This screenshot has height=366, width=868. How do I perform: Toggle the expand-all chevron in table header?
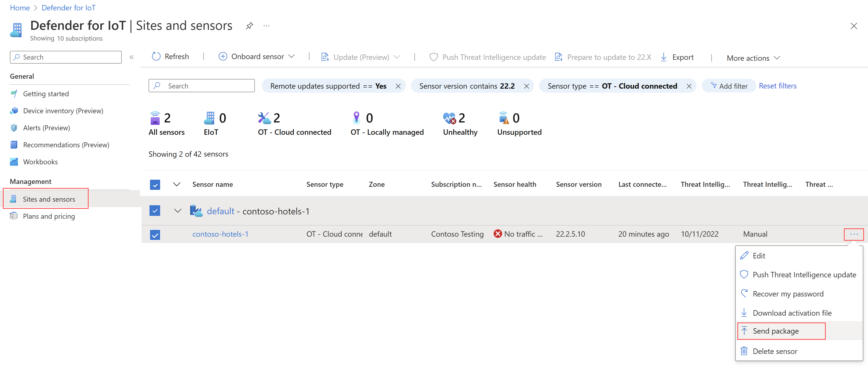coord(177,184)
